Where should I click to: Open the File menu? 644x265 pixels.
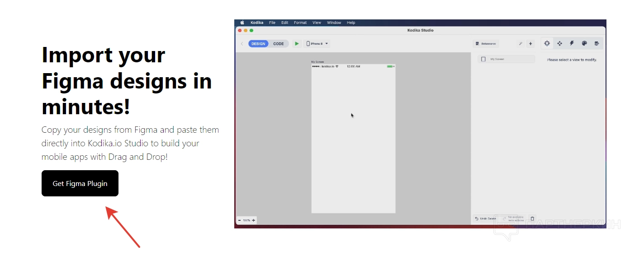[272, 23]
